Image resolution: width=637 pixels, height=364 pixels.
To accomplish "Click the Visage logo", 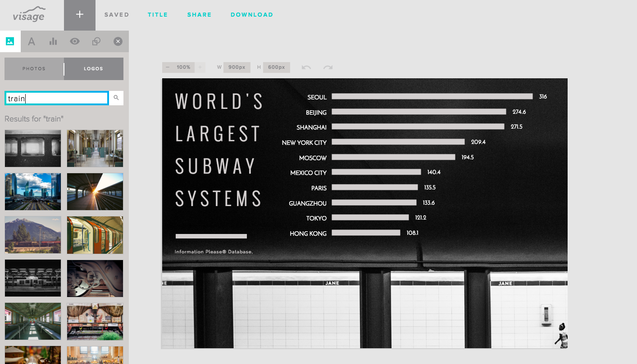I will click(29, 14).
